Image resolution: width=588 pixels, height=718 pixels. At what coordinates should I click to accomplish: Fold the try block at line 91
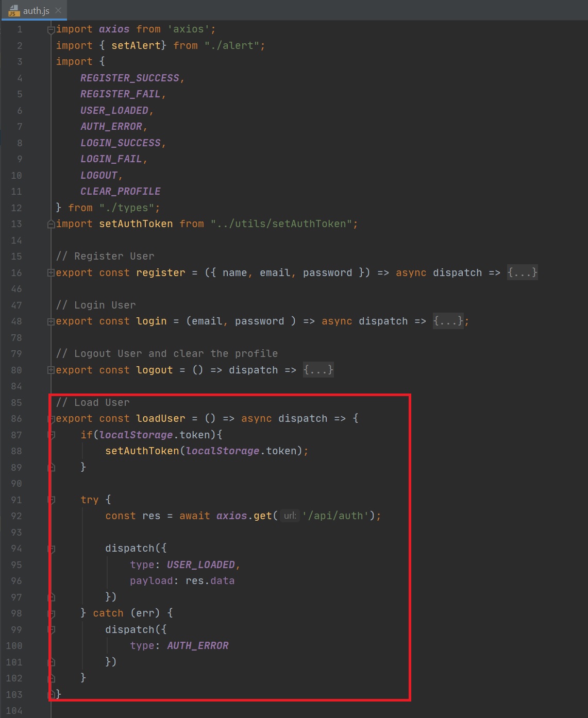(51, 500)
